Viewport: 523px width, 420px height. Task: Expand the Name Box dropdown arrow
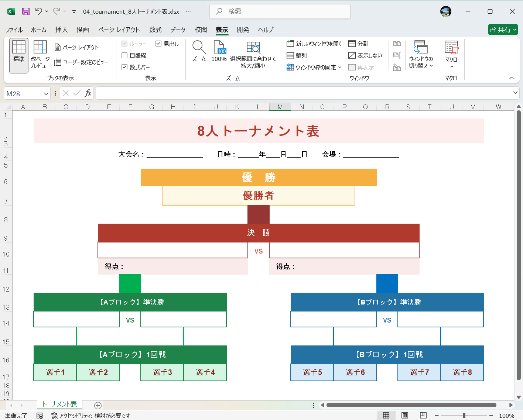point(45,93)
